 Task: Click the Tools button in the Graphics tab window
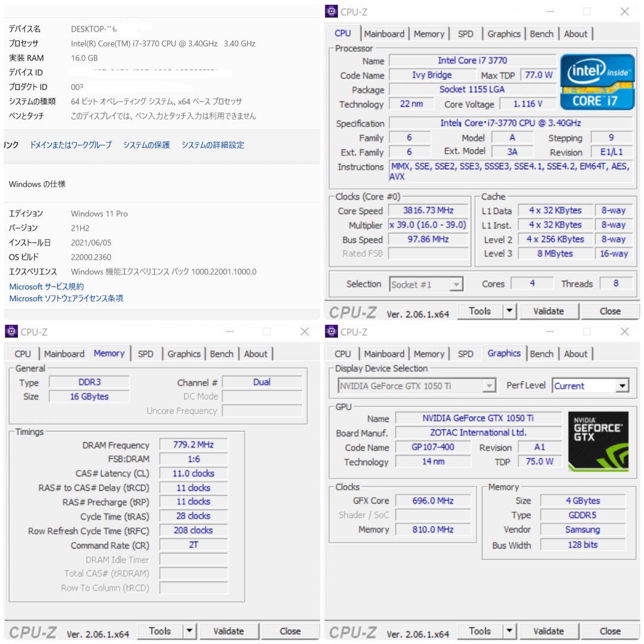pos(479,631)
